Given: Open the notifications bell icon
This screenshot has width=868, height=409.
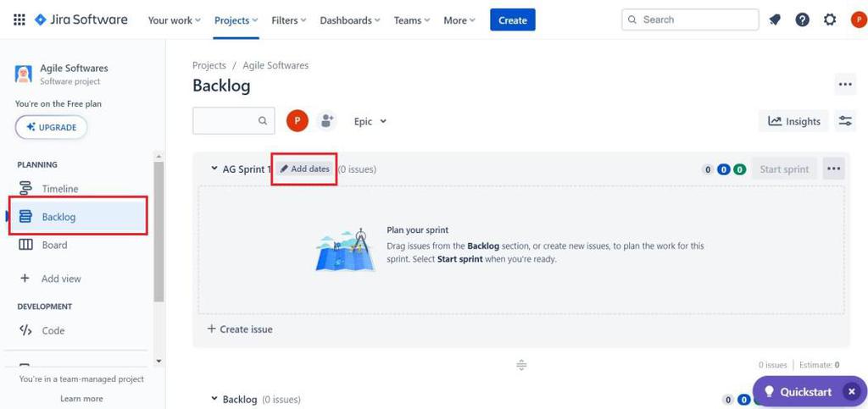Looking at the screenshot, I should tap(775, 19).
